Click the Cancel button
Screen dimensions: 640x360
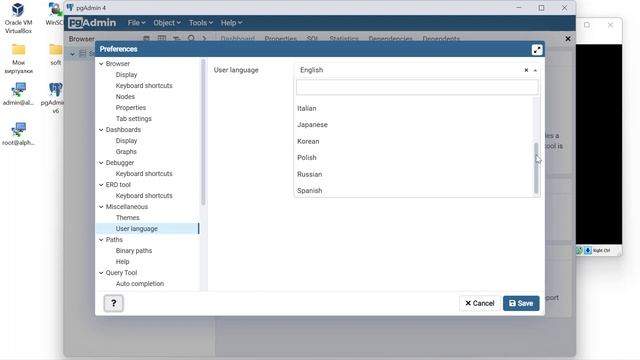click(x=480, y=303)
